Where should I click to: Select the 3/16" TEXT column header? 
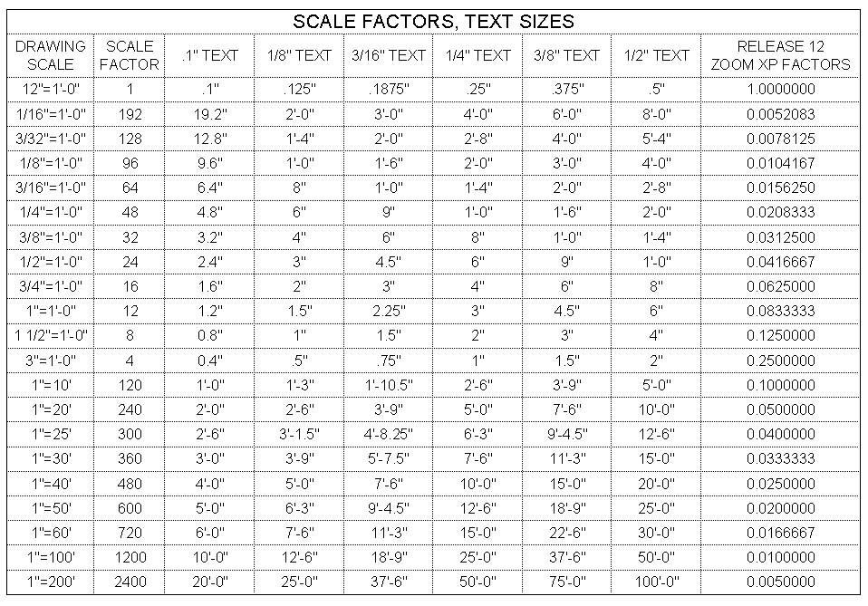click(x=389, y=55)
